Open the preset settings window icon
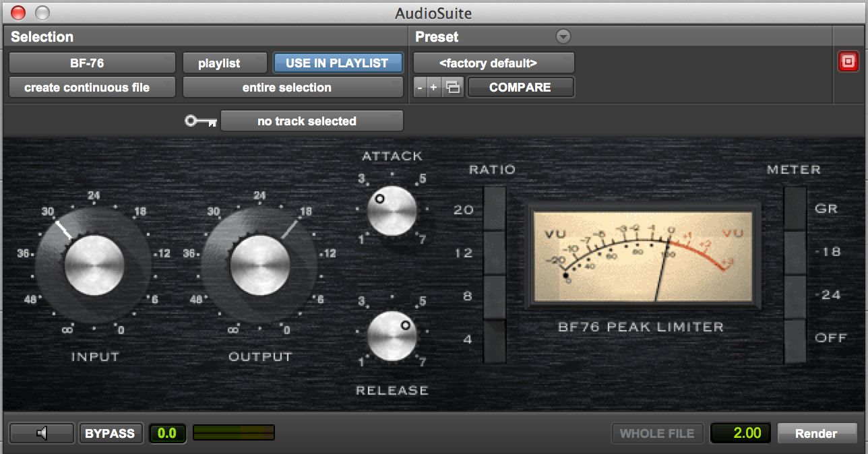 click(x=453, y=88)
